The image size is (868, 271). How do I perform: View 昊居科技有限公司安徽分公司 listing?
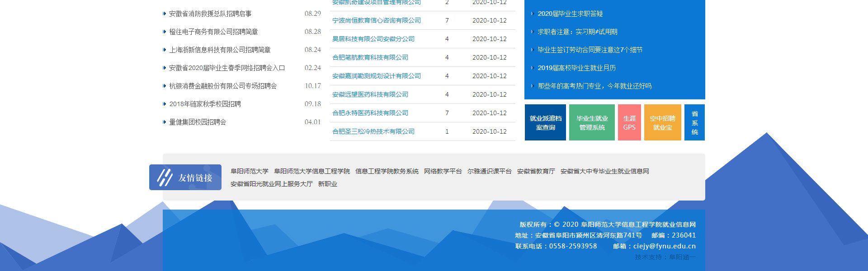[x=373, y=39]
